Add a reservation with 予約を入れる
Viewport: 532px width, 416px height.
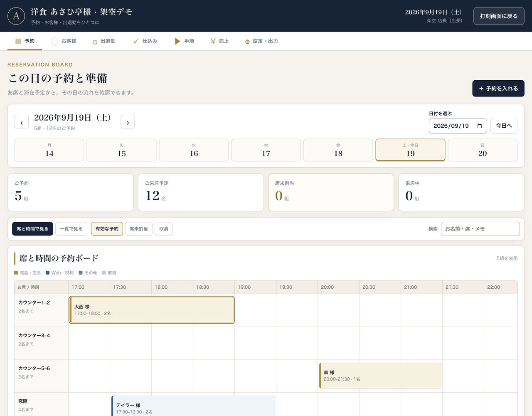[498, 89]
